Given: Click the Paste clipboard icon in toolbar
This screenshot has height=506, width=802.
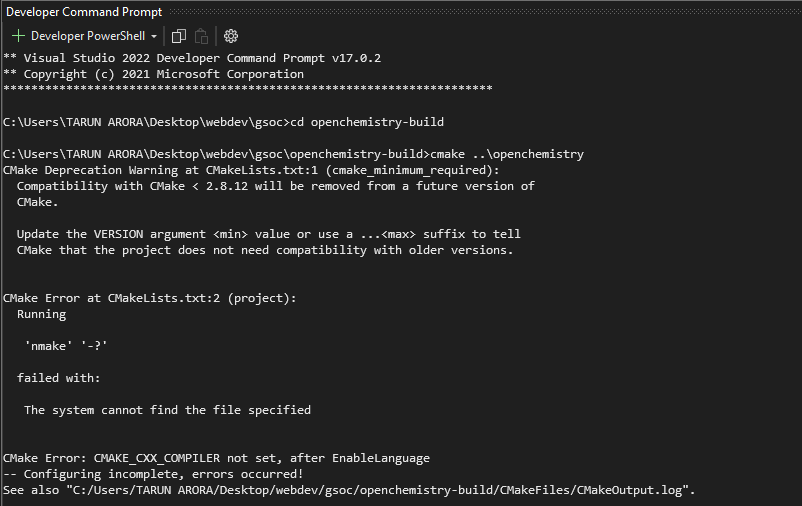Looking at the screenshot, I should (x=202, y=36).
